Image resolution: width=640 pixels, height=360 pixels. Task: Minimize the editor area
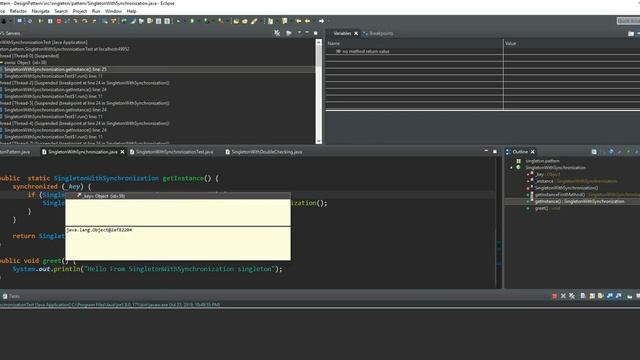[x=486, y=151]
